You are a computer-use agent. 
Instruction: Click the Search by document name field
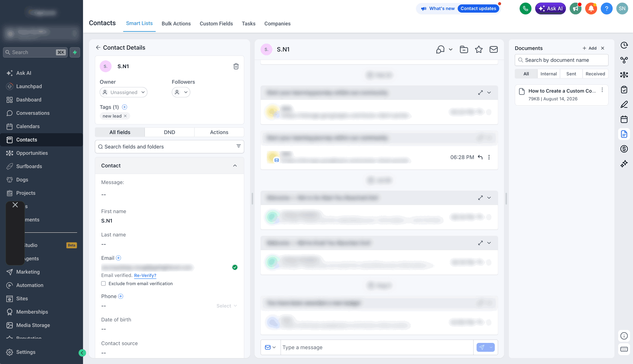tap(561, 60)
